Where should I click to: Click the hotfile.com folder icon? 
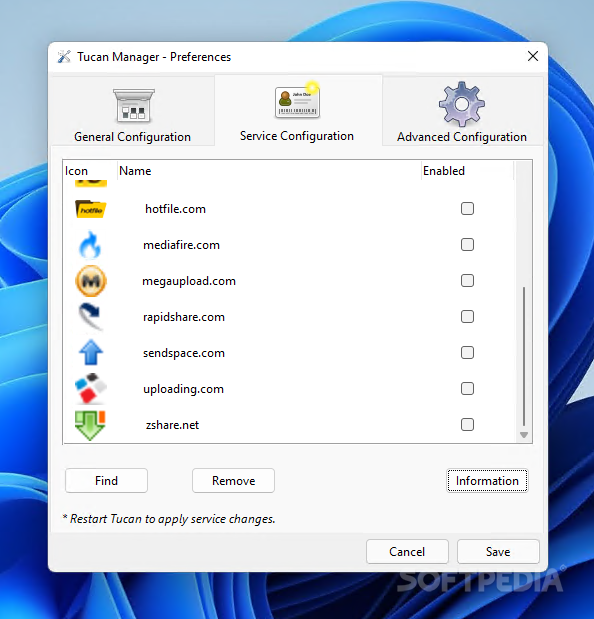coord(91,209)
